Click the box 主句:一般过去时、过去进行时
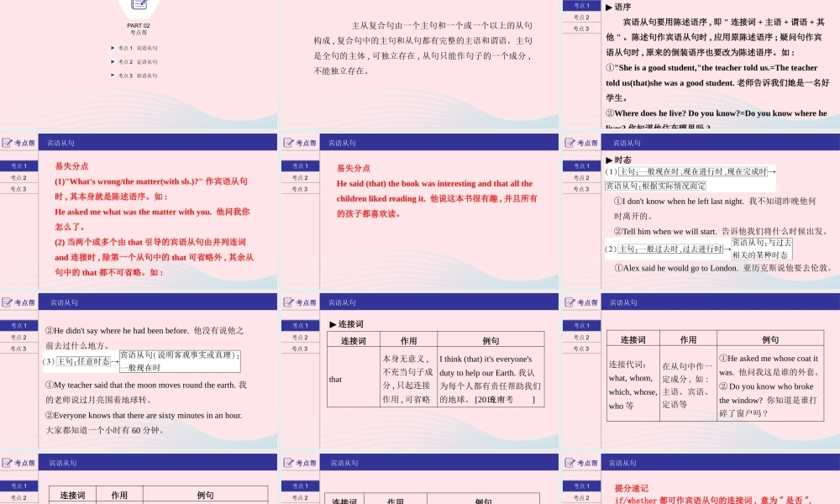Viewport: 840px width, 504px height. (670, 249)
